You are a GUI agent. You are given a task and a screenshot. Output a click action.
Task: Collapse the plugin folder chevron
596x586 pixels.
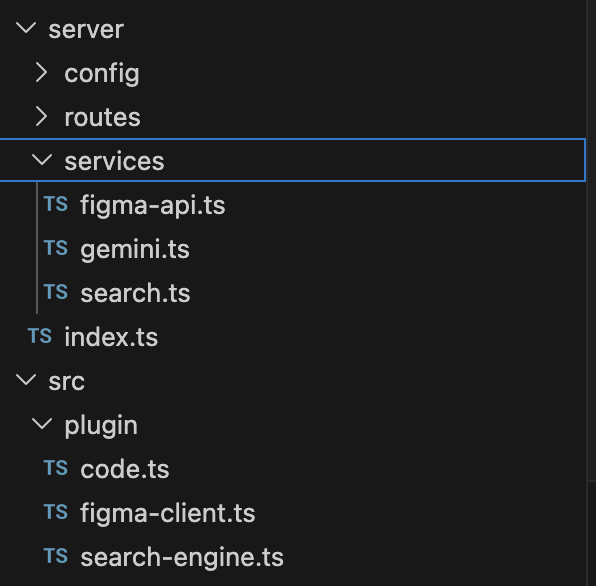(42, 424)
